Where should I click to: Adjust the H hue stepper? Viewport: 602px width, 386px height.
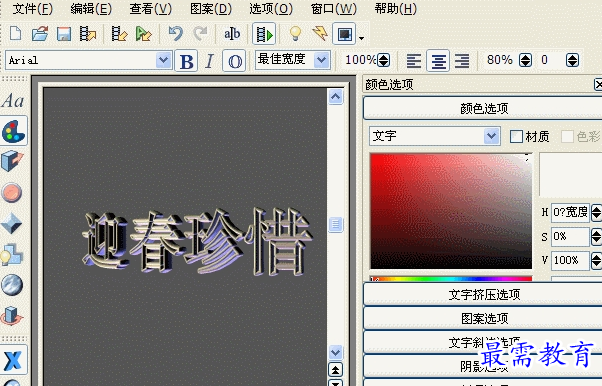pyautogui.click(x=596, y=212)
